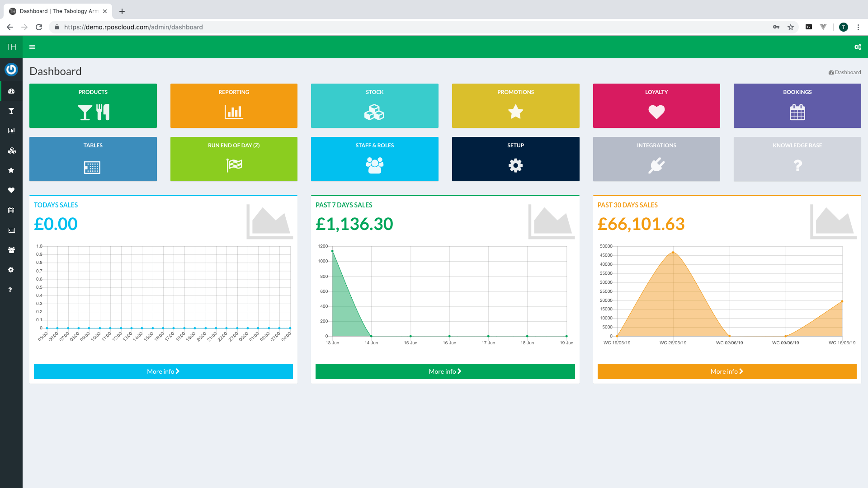The image size is (868, 488).
Task: Click the Dashboard breadcrumb link
Action: [x=847, y=72]
